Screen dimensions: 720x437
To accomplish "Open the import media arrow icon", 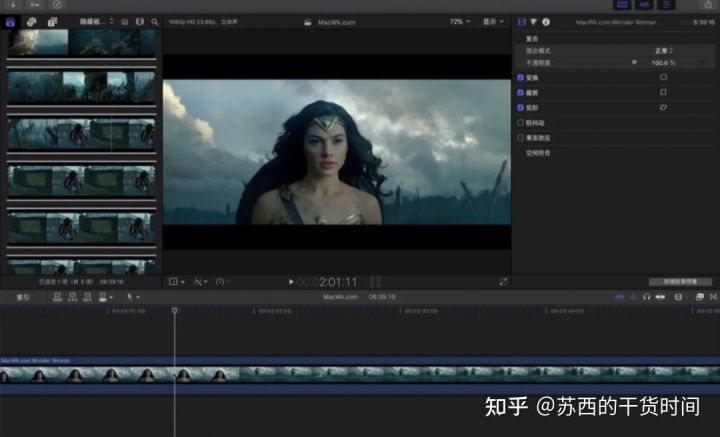I will point(13,5).
